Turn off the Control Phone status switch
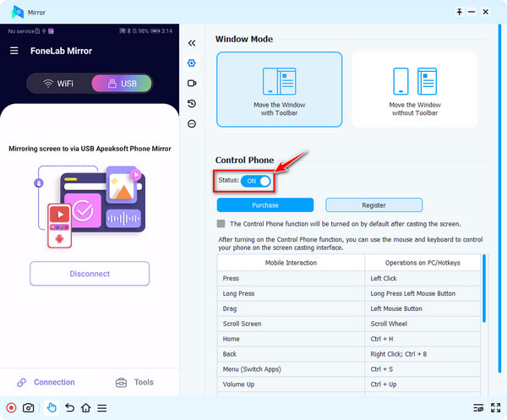Screen dimensions: 507x420 click(255, 181)
